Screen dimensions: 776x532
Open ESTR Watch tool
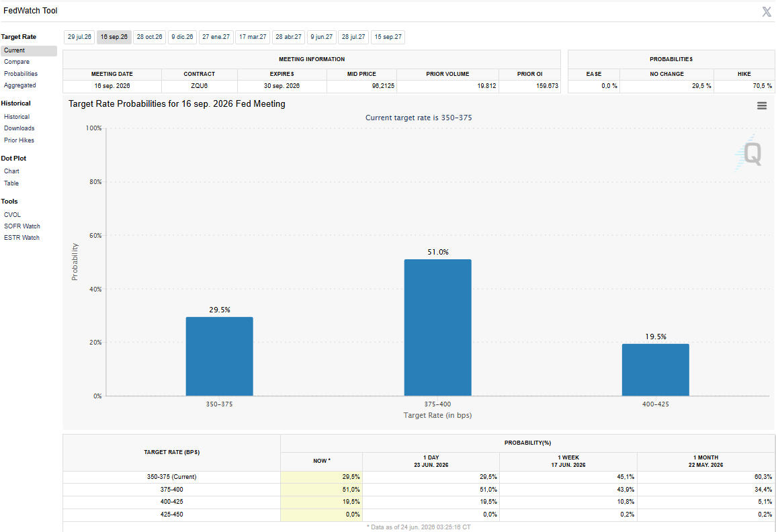coord(21,238)
